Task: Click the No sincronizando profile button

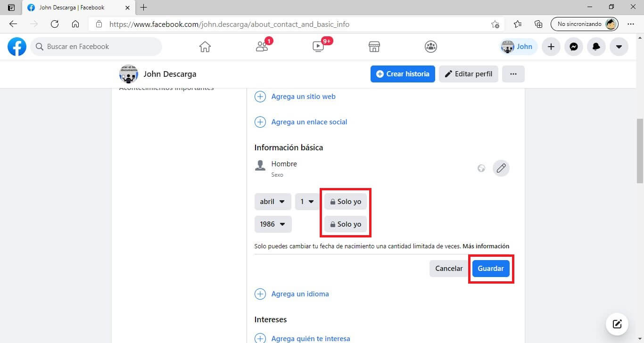Action: pyautogui.click(x=584, y=24)
